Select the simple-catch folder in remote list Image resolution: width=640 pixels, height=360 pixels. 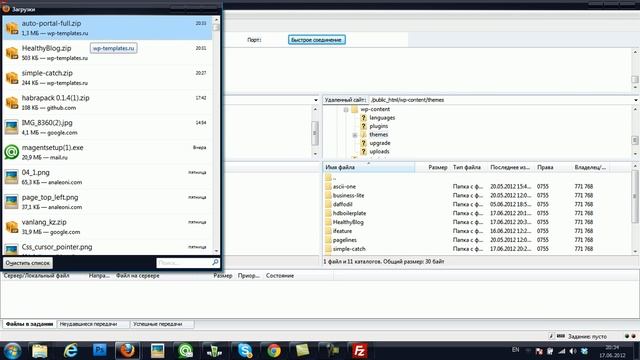pyautogui.click(x=478, y=249)
